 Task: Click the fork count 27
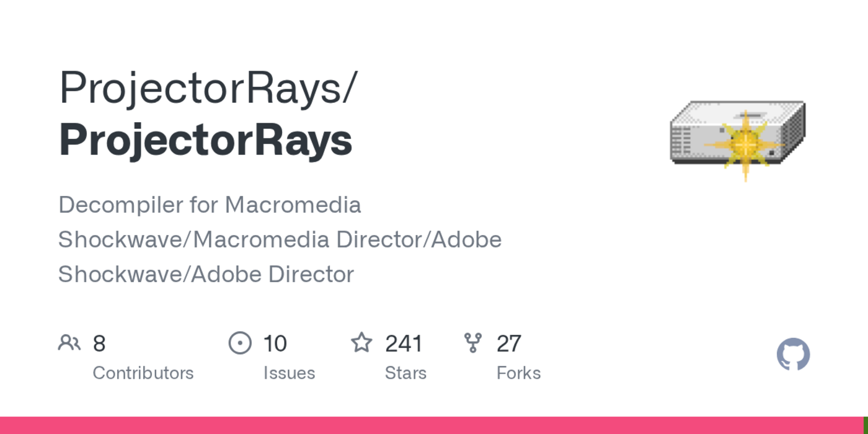pyautogui.click(x=509, y=343)
